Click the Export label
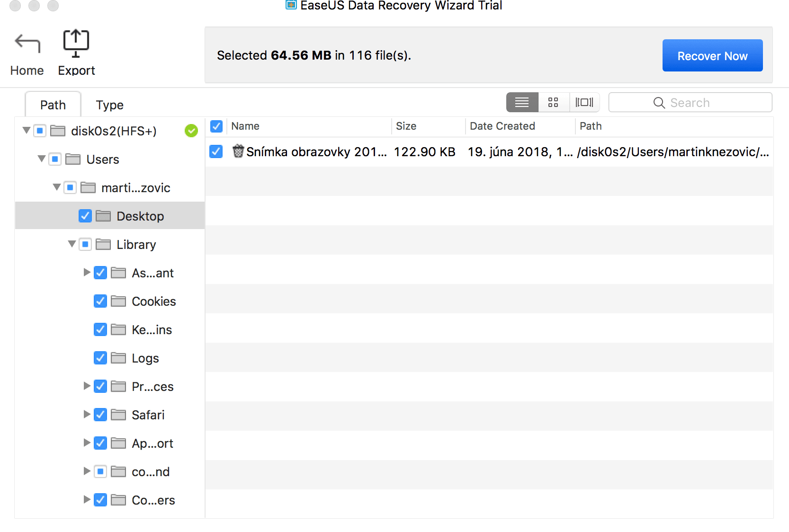 click(x=76, y=71)
